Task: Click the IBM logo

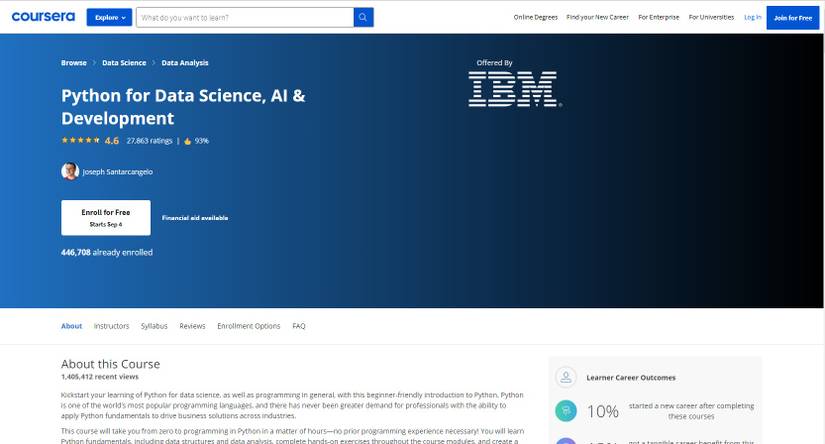Action: point(515,89)
